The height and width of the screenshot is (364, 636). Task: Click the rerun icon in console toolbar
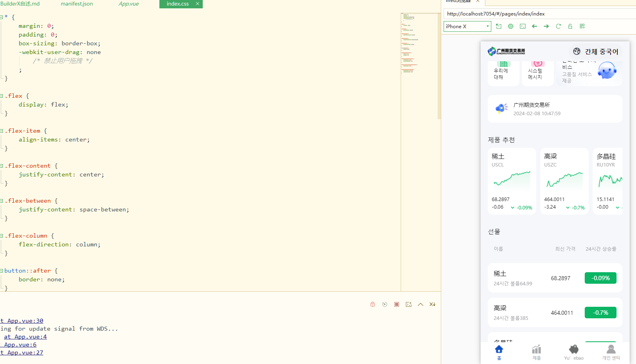[x=384, y=304]
